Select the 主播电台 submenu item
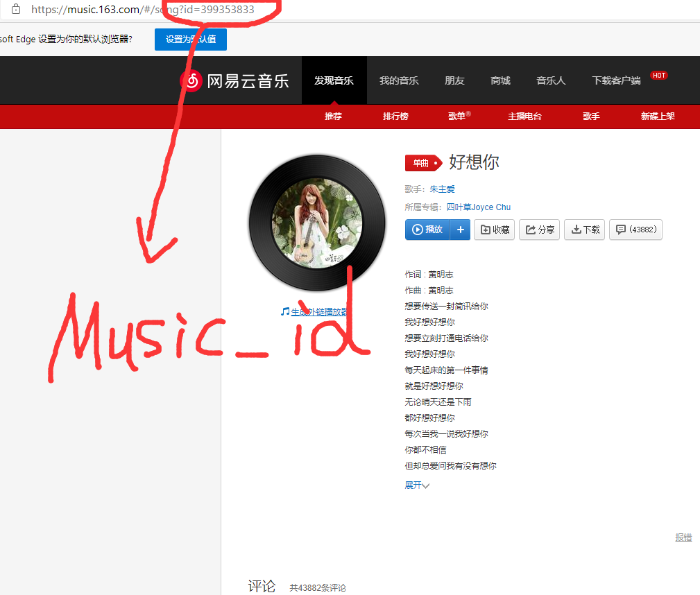 pyautogui.click(x=524, y=117)
